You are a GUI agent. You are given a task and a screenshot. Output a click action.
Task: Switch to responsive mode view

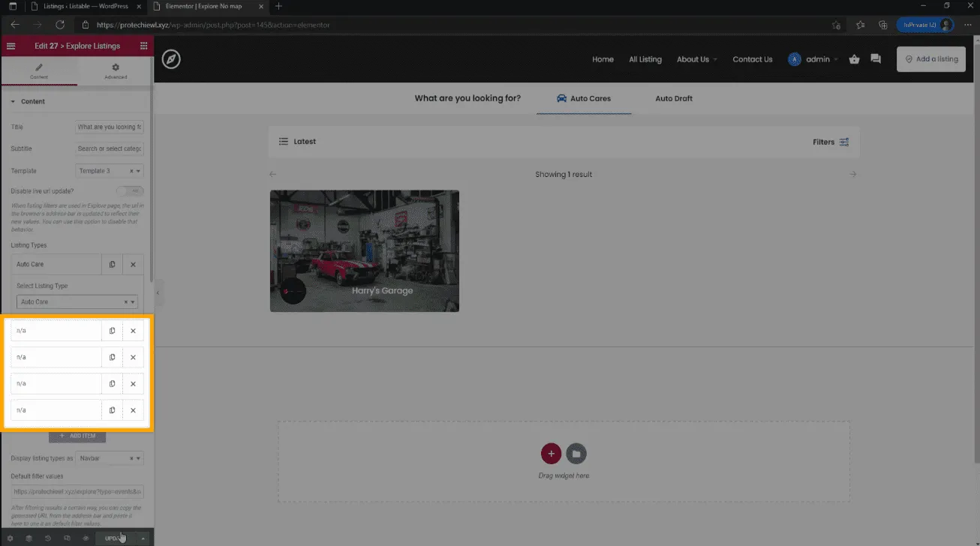67,538
